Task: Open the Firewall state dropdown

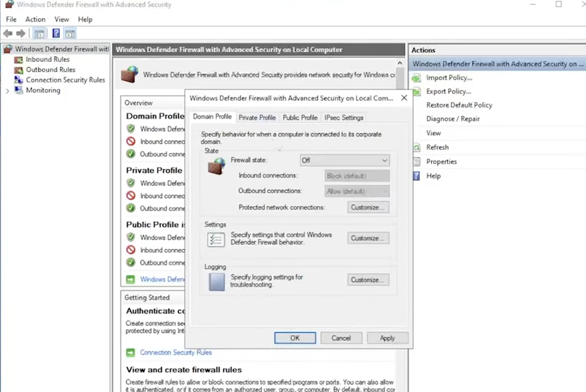Action: [x=344, y=160]
